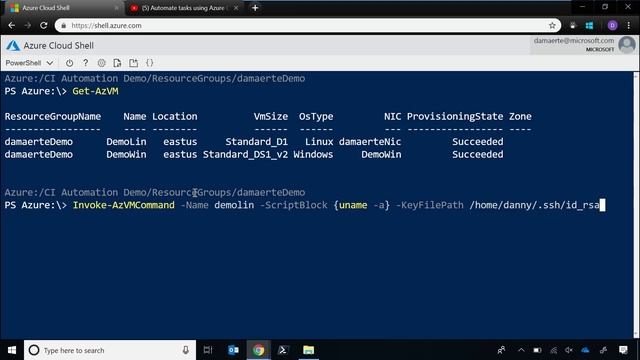Open a new browser tab
This screenshot has width=640, height=360.
[x=255, y=8]
